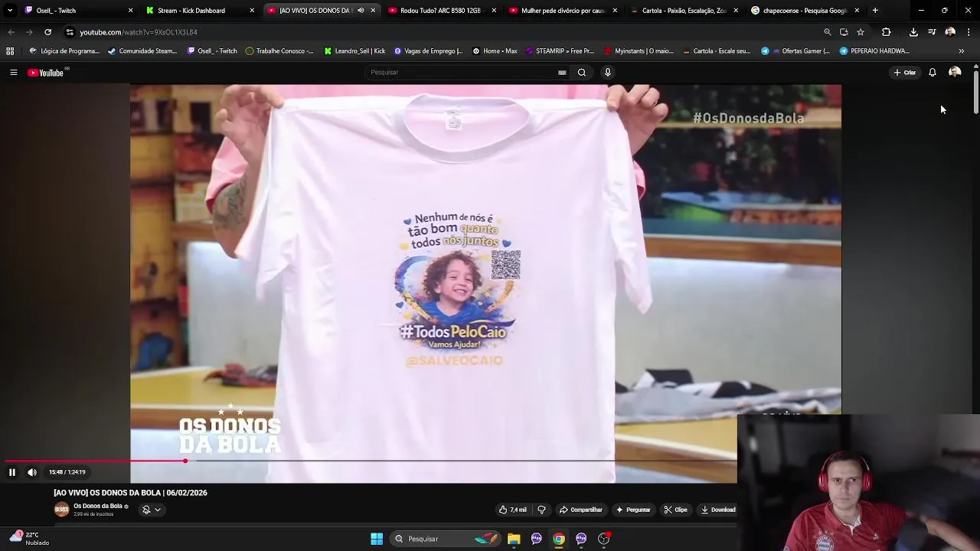Open Leandro_Sell | Kick bookmark
This screenshot has height=551, width=980.
(354, 51)
